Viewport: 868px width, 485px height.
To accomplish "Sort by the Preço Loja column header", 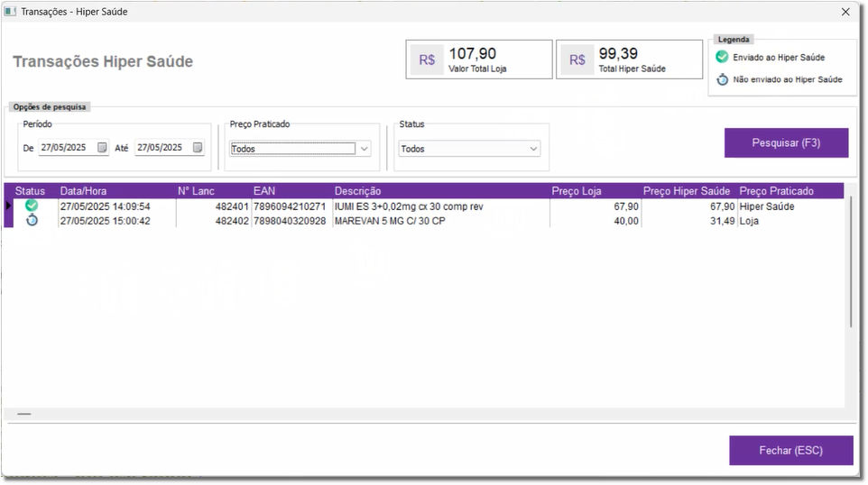I will pyautogui.click(x=577, y=191).
